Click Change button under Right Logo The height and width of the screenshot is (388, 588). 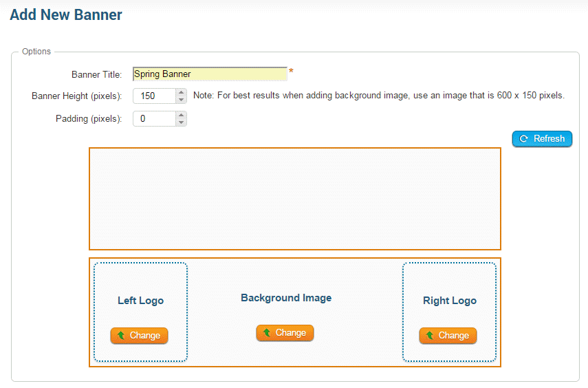pos(448,336)
